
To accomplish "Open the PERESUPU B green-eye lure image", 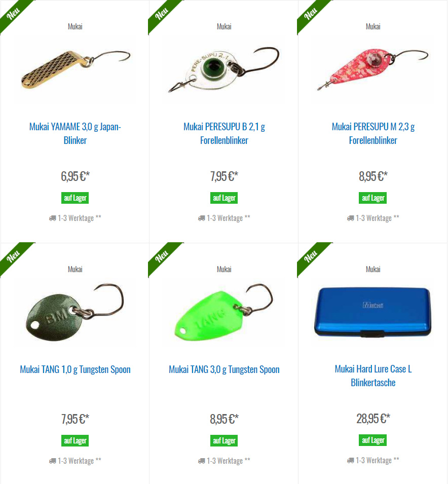I will click(224, 69).
